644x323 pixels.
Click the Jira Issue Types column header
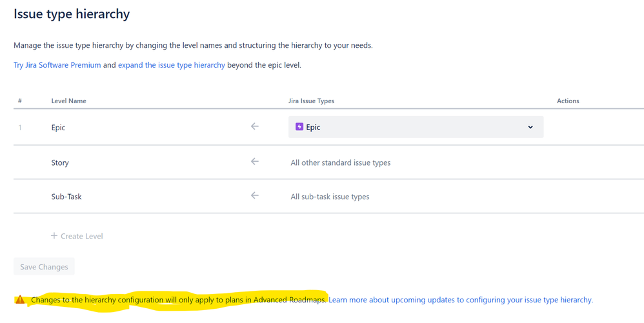(x=311, y=101)
